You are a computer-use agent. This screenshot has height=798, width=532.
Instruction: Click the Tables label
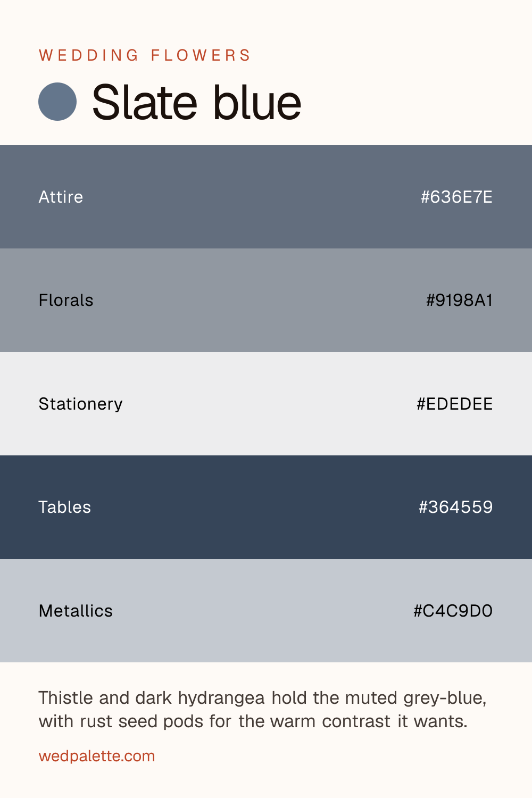(64, 507)
